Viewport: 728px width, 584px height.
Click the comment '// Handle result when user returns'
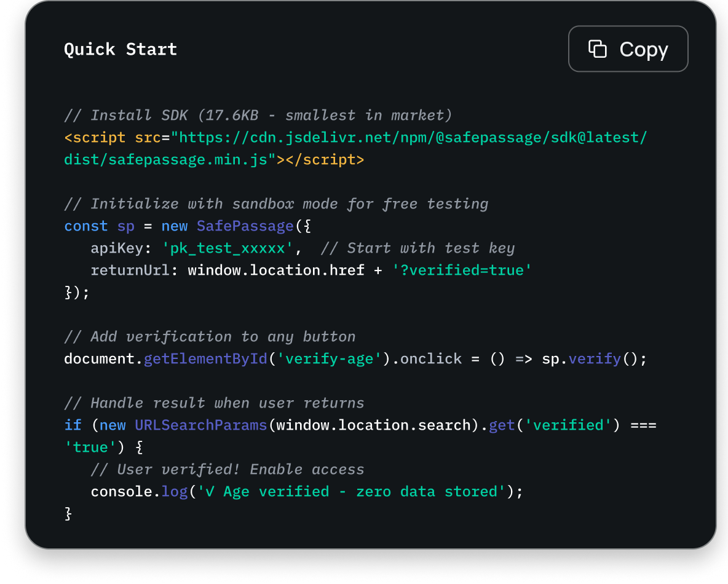(214, 403)
